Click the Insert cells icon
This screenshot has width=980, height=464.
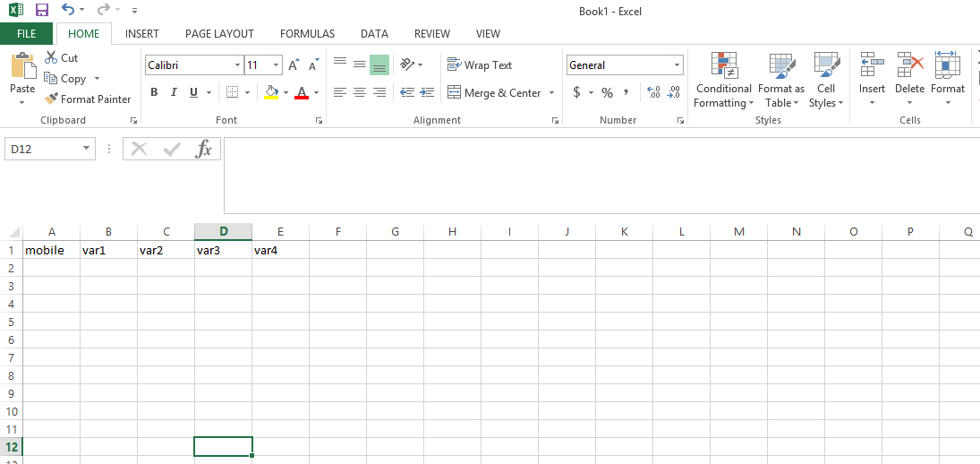pyautogui.click(x=872, y=64)
